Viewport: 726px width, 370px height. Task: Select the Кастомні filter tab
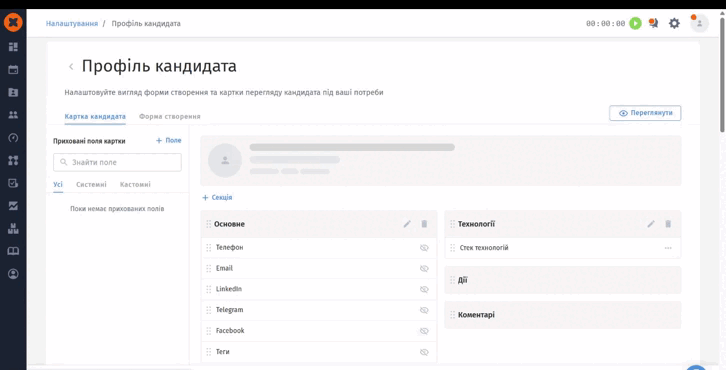135,184
